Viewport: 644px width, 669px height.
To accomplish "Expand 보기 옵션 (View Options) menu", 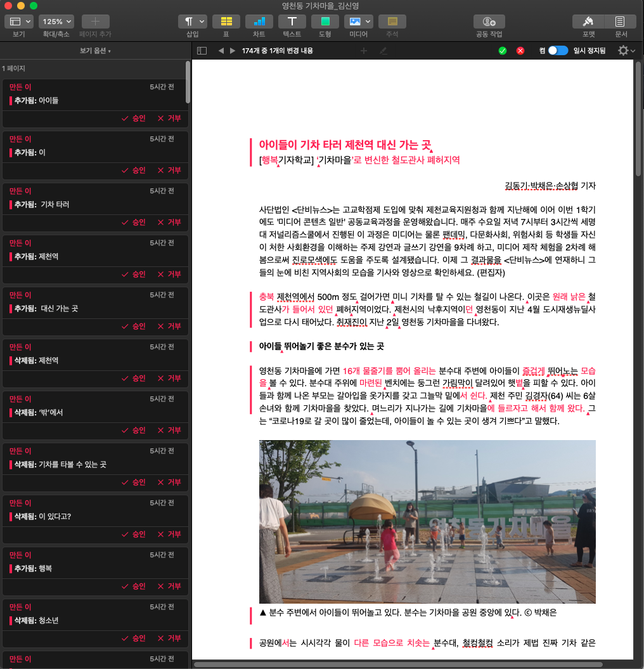I will (x=95, y=51).
